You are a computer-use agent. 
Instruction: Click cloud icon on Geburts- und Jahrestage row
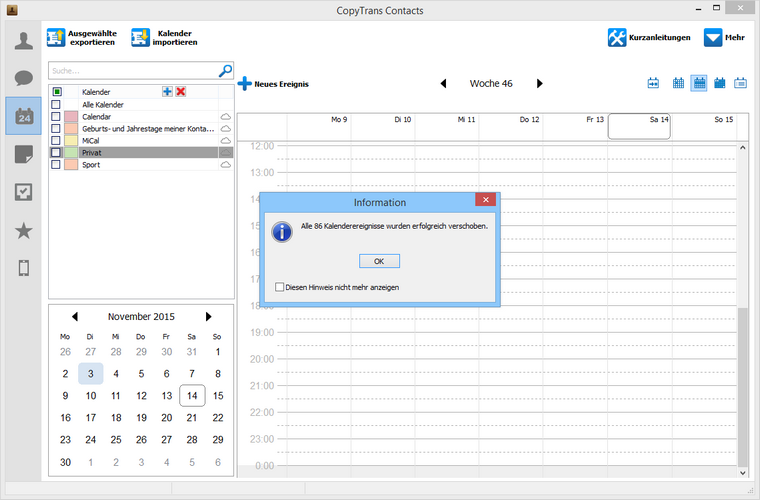point(225,129)
